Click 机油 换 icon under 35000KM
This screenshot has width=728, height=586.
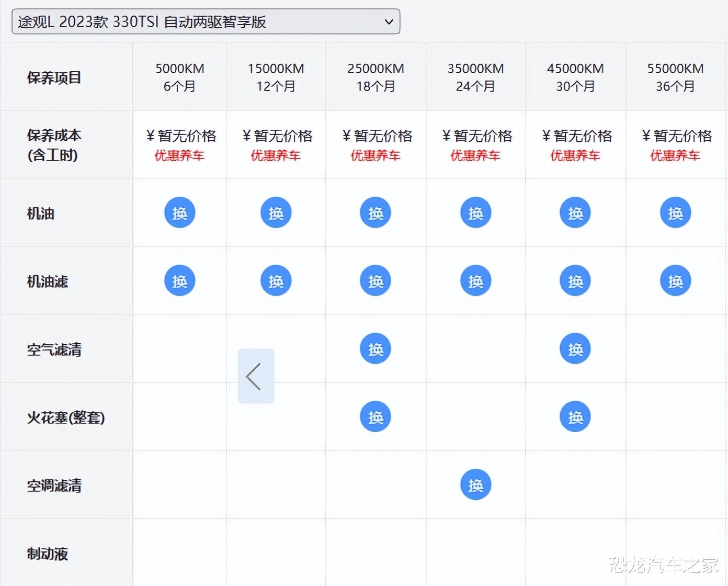click(476, 213)
